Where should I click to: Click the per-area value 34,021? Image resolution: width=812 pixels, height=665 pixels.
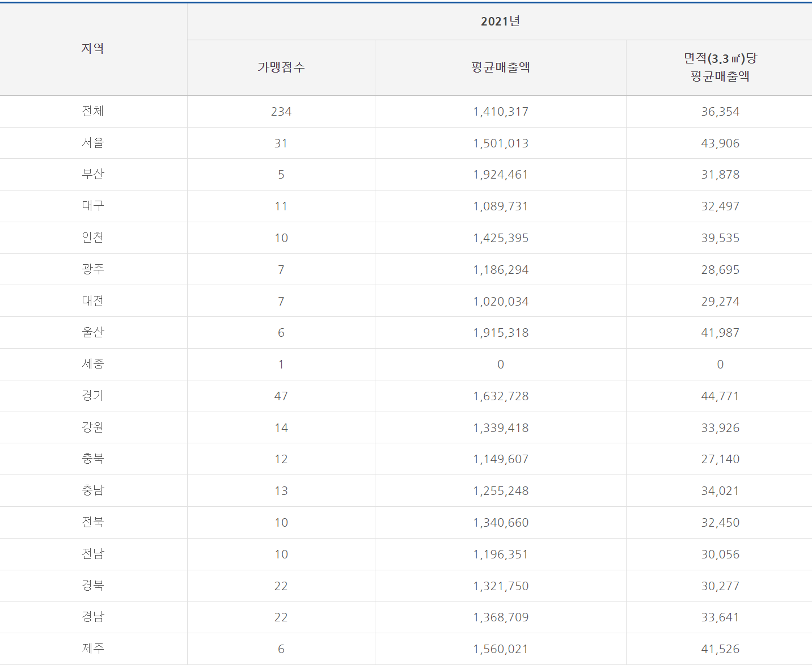720,491
